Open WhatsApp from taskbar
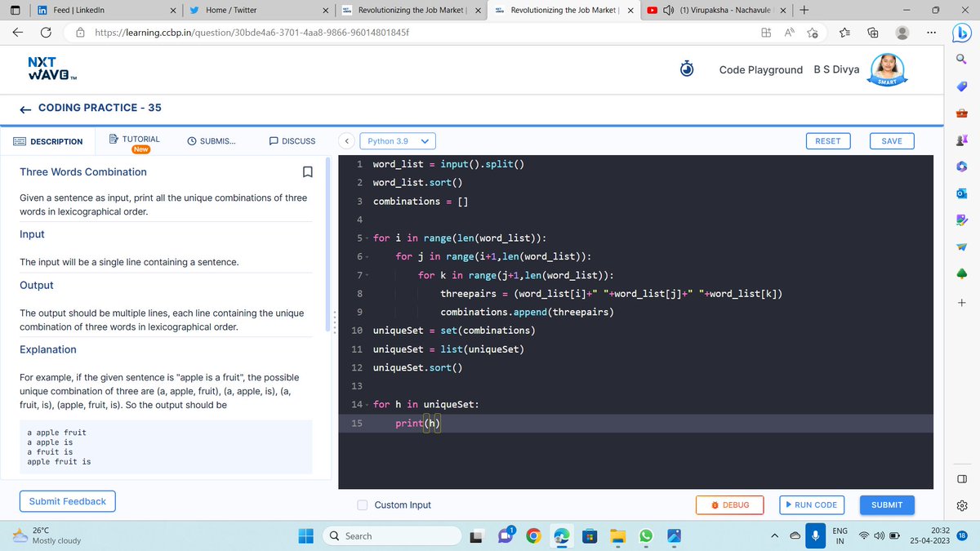Image resolution: width=980 pixels, height=551 pixels. tap(645, 536)
